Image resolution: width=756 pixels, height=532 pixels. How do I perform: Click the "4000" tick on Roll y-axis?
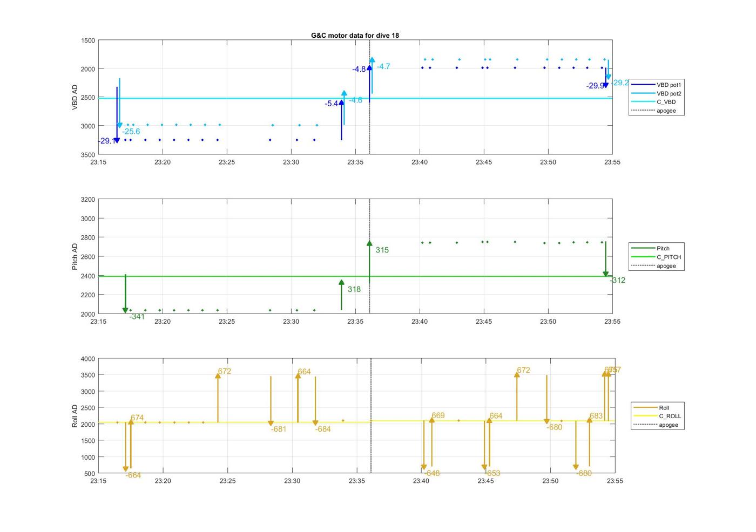(x=88, y=359)
